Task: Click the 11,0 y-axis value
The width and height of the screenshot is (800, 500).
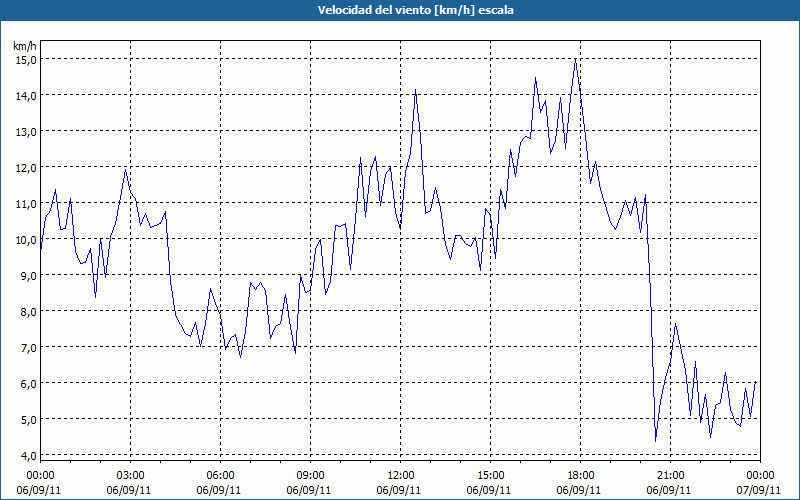Action: 25,204
